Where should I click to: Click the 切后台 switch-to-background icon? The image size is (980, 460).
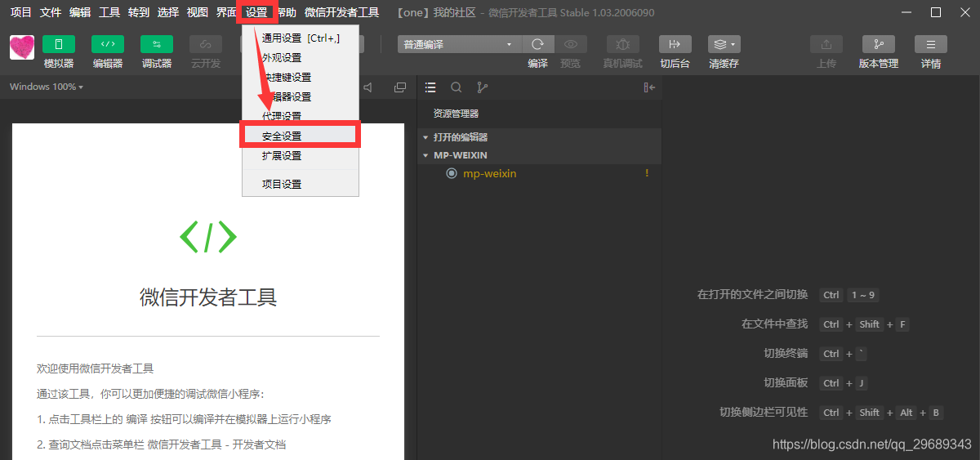tap(675, 44)
